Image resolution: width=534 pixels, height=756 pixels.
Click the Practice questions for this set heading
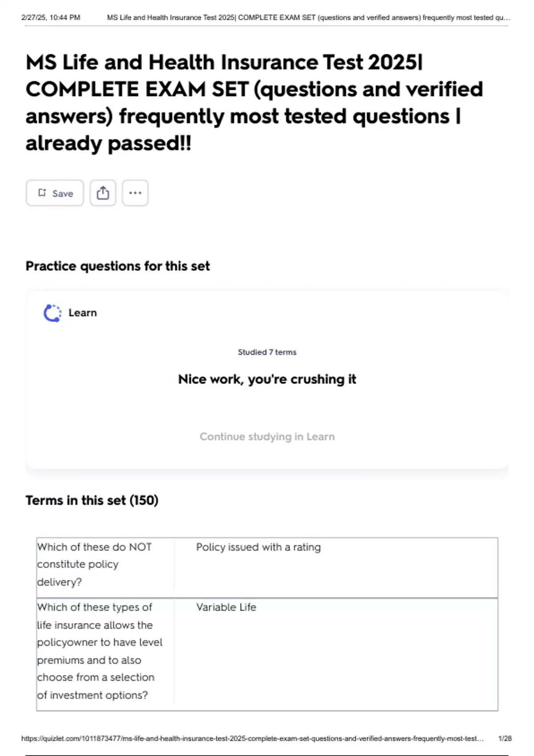pyautogui.click(x=117, y=266)
